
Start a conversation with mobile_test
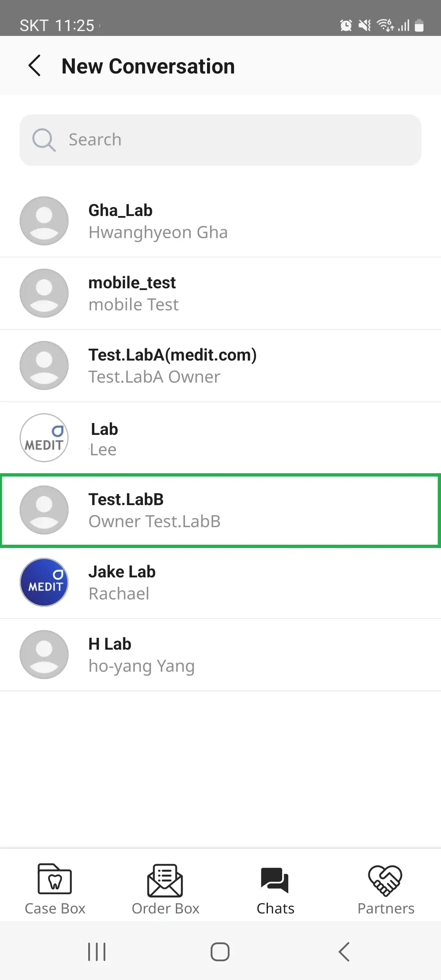(x=220, y=293)
